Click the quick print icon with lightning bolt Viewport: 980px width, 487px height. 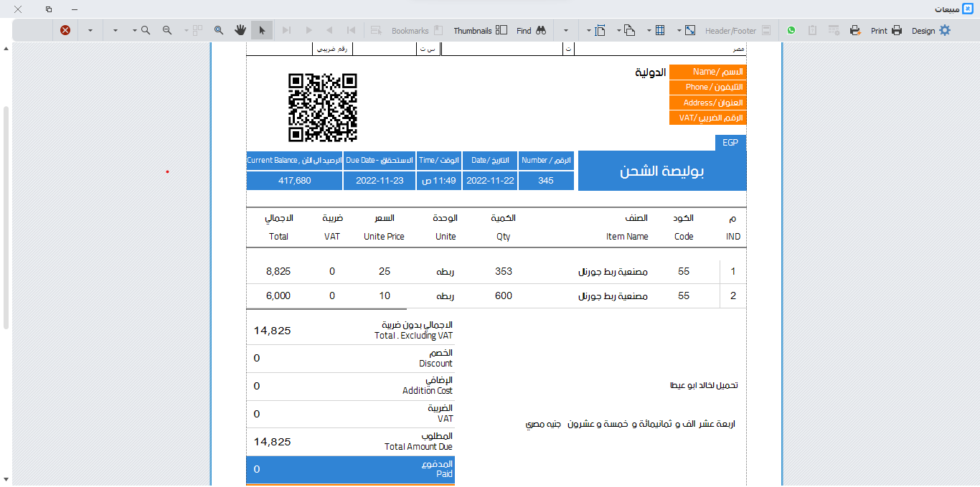pyautogui.click(x=855, y=31)
